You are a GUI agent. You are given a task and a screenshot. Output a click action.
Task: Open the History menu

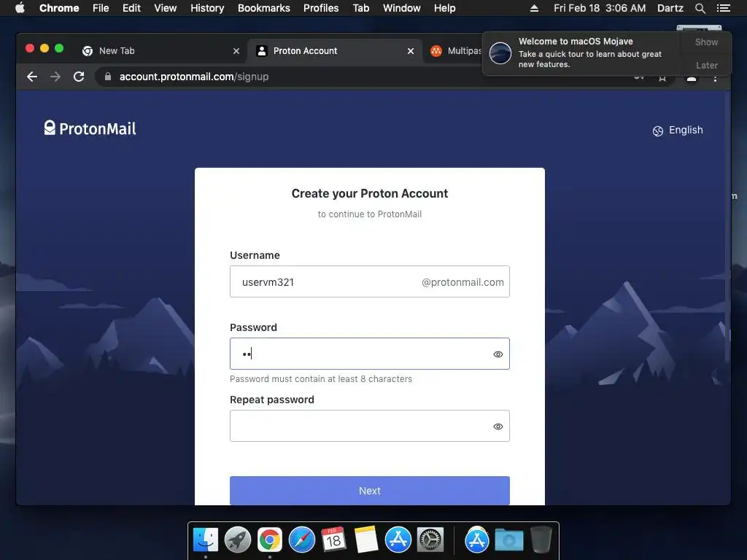point(207,8)
